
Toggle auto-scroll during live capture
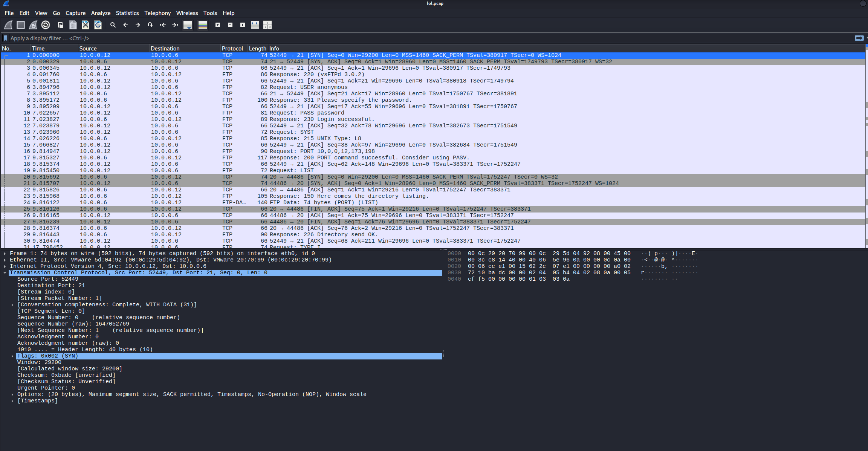pos(187,25)
